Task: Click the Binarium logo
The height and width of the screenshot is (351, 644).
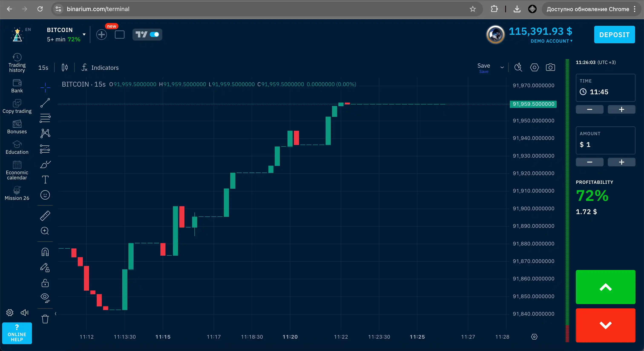Action: click(x=17, y=35)
